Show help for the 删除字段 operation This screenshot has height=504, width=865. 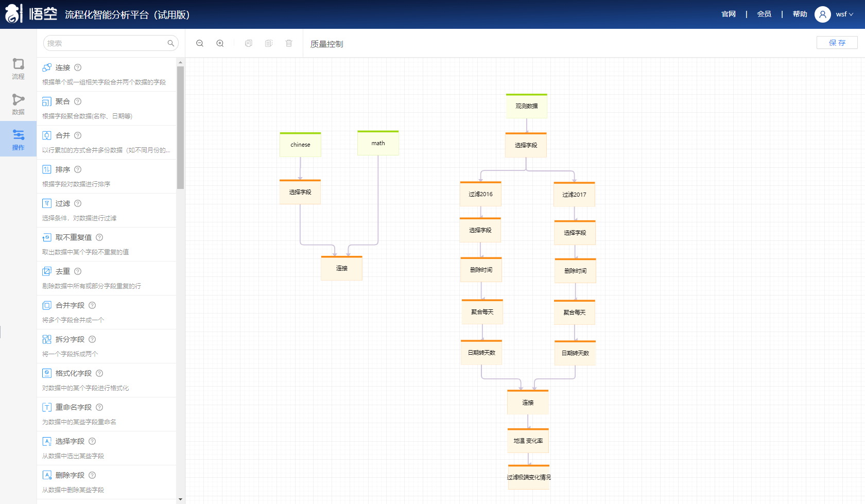(92, 475)
